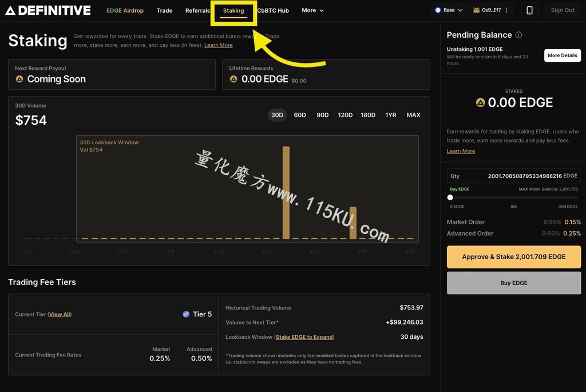
Task: Click the purple Tier 5 badge icon
Action: coord(186,314)
